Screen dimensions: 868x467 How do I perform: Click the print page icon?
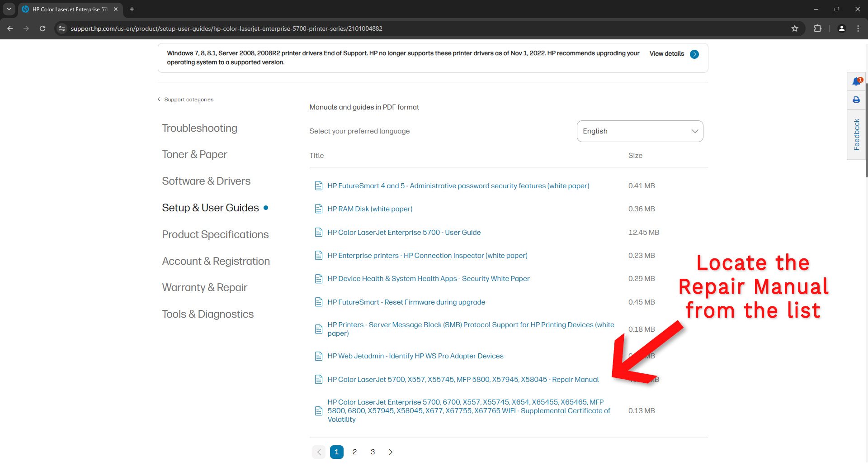(x=856, y=100)
